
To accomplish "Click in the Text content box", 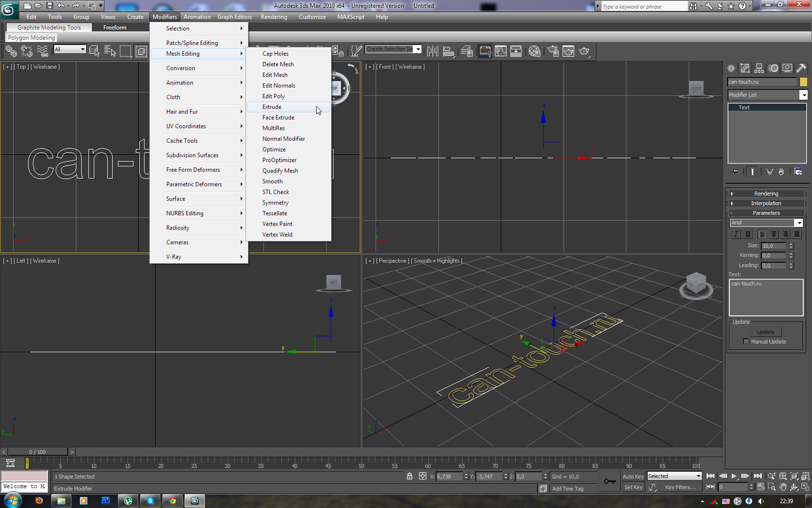I will tap(766, 298).
